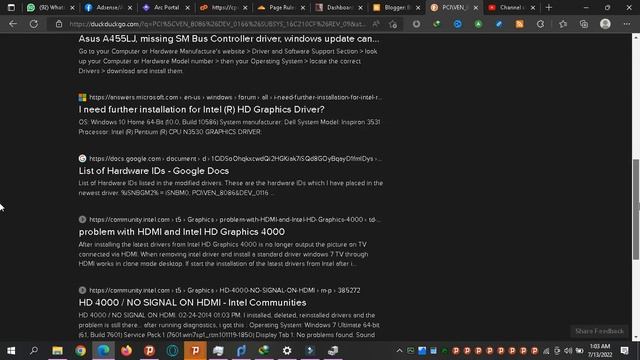Toggle Read aloud icon in address bar
The height and width of the screenshot is (360, 640).
tap(376, 24)
